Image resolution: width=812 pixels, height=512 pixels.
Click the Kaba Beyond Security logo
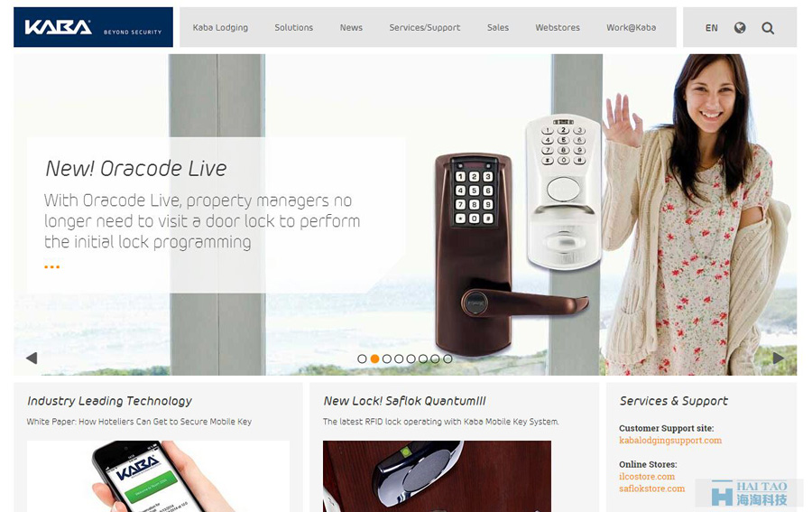(x=93, y=27)
